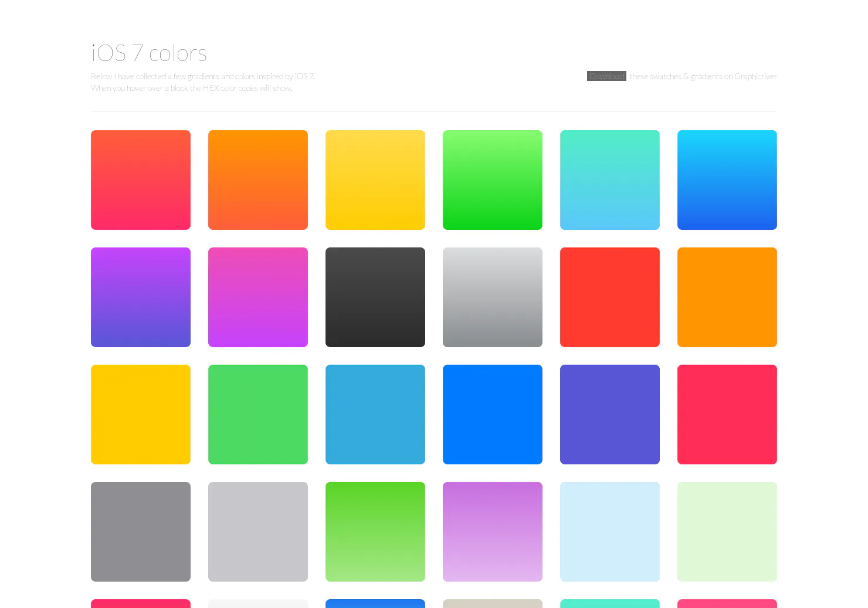868x608 pixels.
Task: Pick the cyan-to-royal-blue gradient swatch
Action: 727,180
